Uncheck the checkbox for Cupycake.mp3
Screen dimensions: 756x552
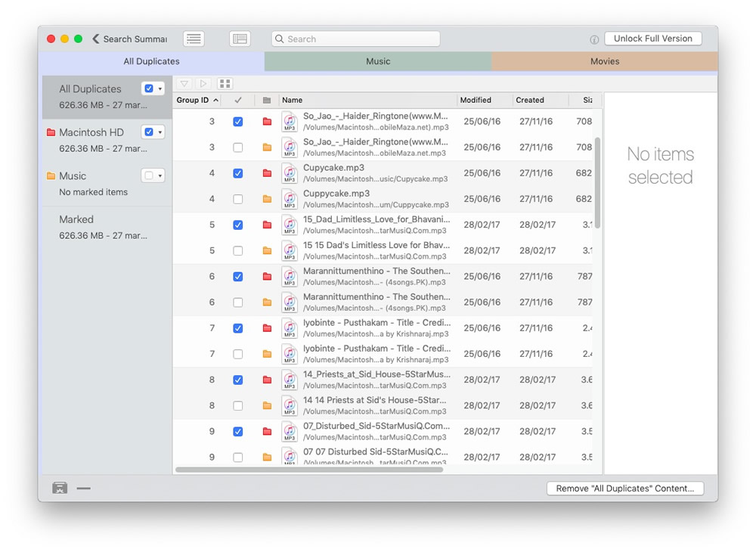point(238,173)
